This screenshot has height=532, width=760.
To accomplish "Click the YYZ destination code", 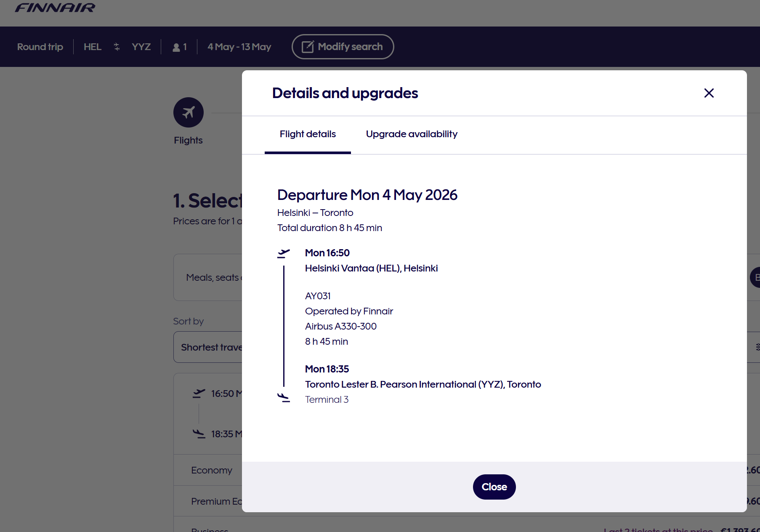I will point(141,47).
